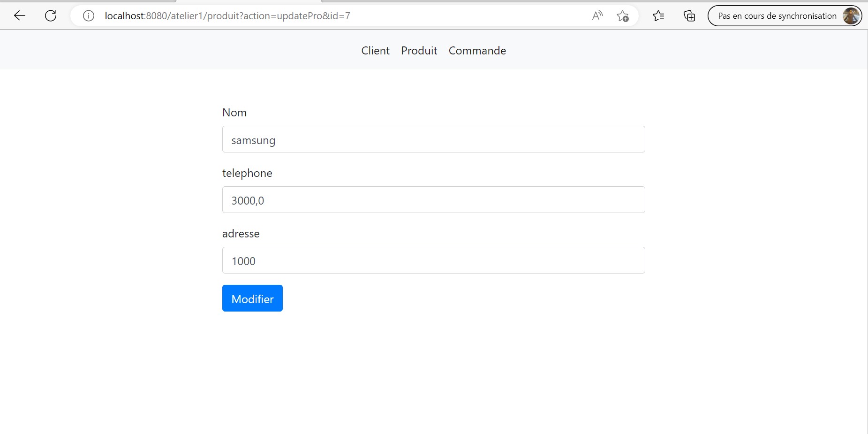Select the Nom input containing samsung

(433, 139)
